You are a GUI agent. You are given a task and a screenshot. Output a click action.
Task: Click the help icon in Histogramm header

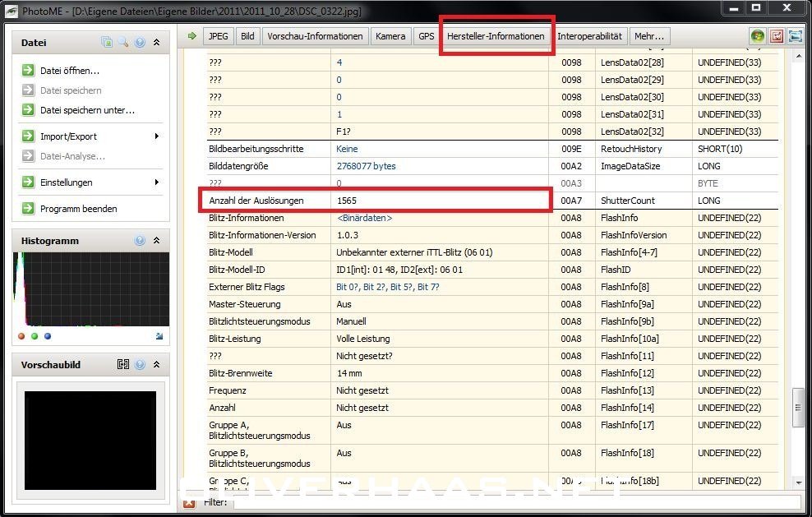140,241
